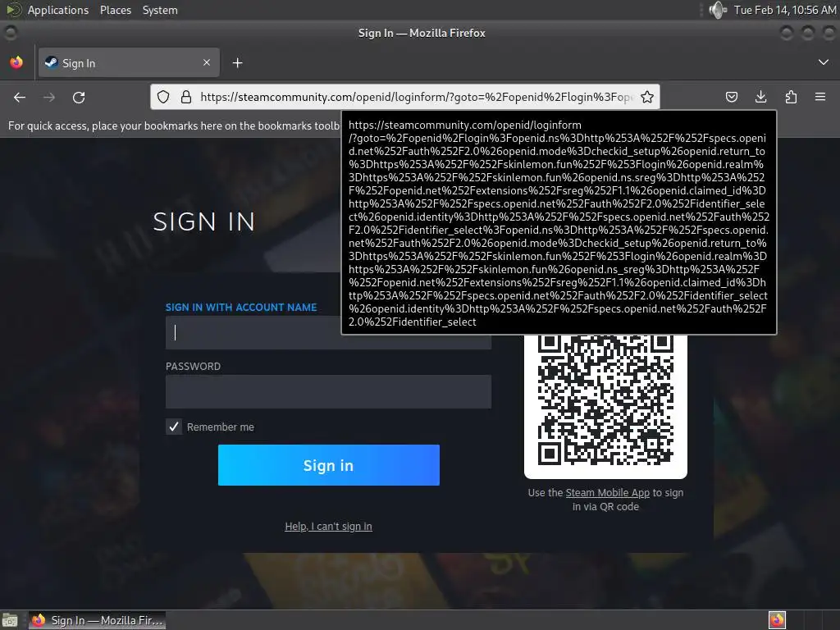
Task: Uncheck the Remember me checkbox
Action: 174,427
